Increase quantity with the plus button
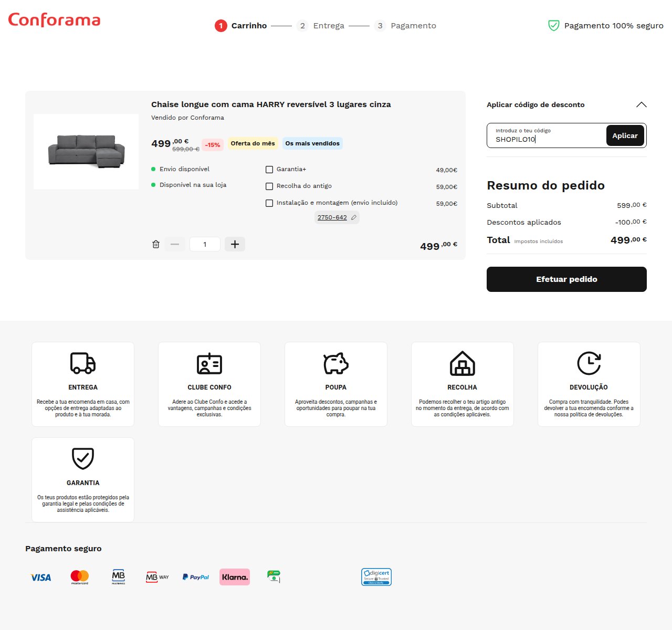This screenshot has height=630, width=672. pos(235,244)
